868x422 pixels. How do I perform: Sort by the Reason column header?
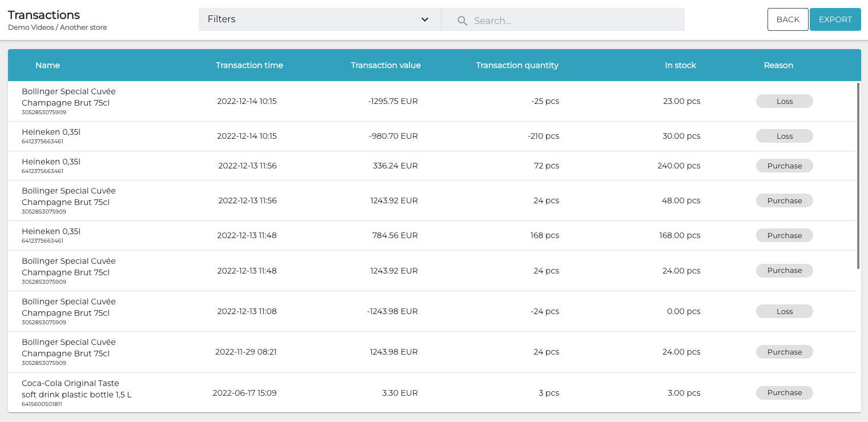[x=778, y=65]
